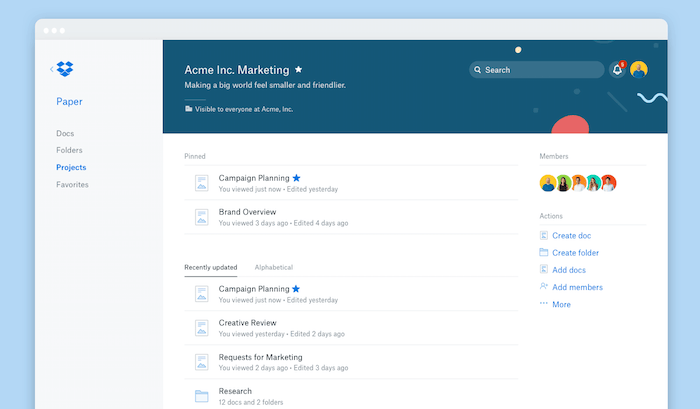Click the Dropbox logo icon

(65, 69)
